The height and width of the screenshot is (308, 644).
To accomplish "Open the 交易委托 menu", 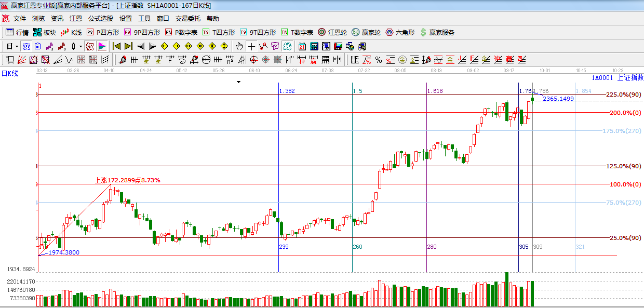I will click(187, 18).
